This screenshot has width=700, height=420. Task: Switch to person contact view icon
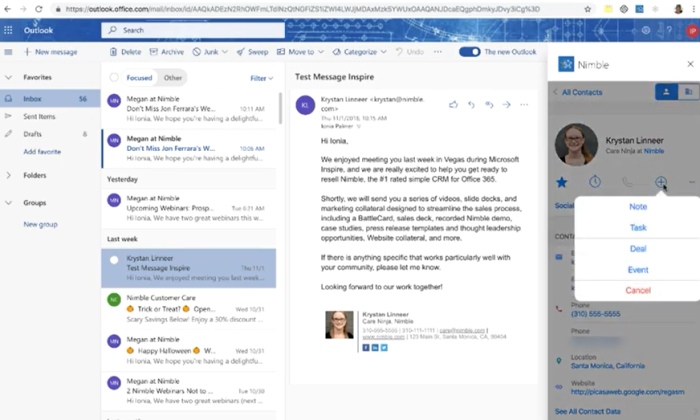pyautogui.click(x=666, y=92)
